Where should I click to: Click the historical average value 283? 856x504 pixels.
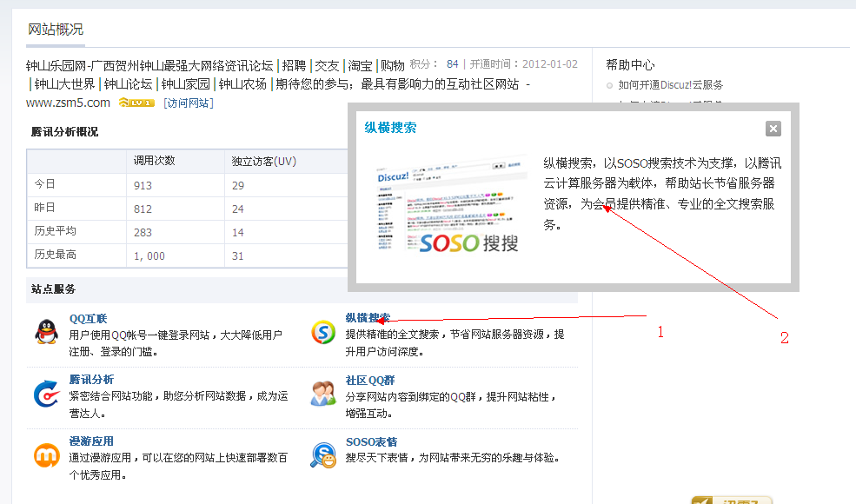pyautogui.click(x=143, y=233)
